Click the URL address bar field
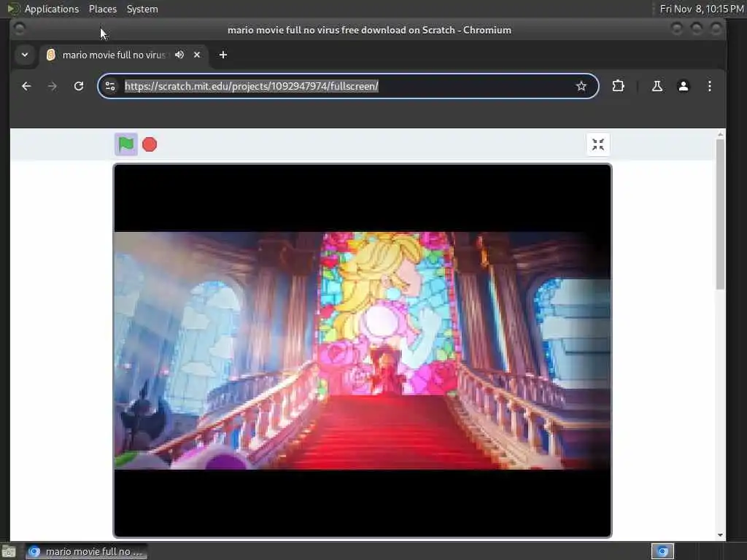 [x=348, y=86]
